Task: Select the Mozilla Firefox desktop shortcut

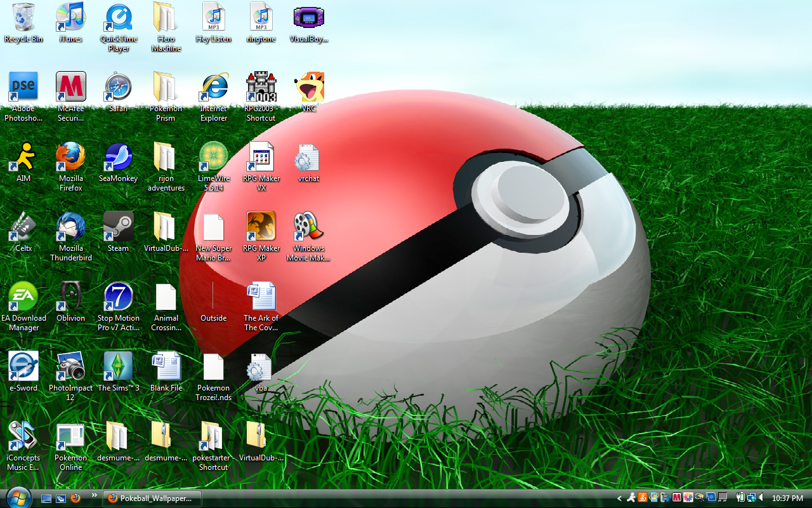Action: (70, 167)
